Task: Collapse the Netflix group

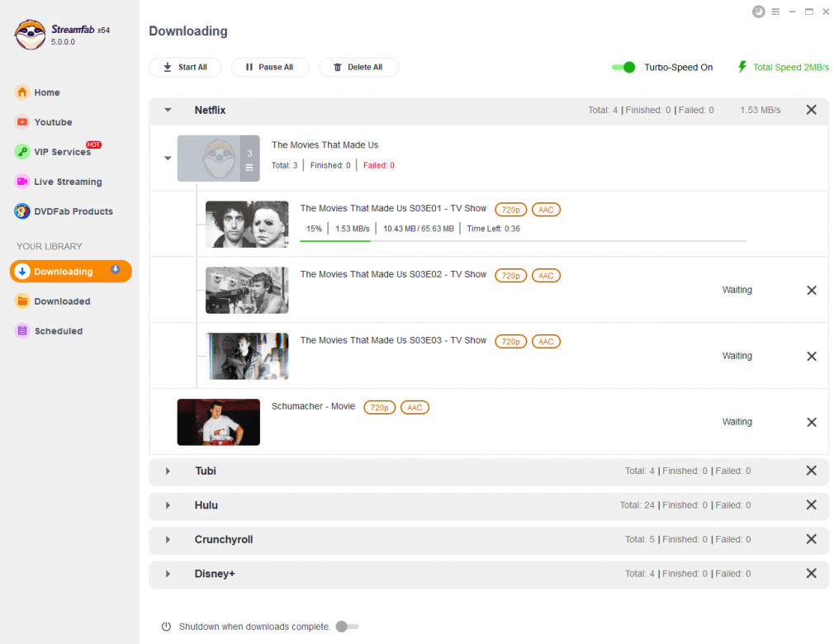Action: point(168,110)
